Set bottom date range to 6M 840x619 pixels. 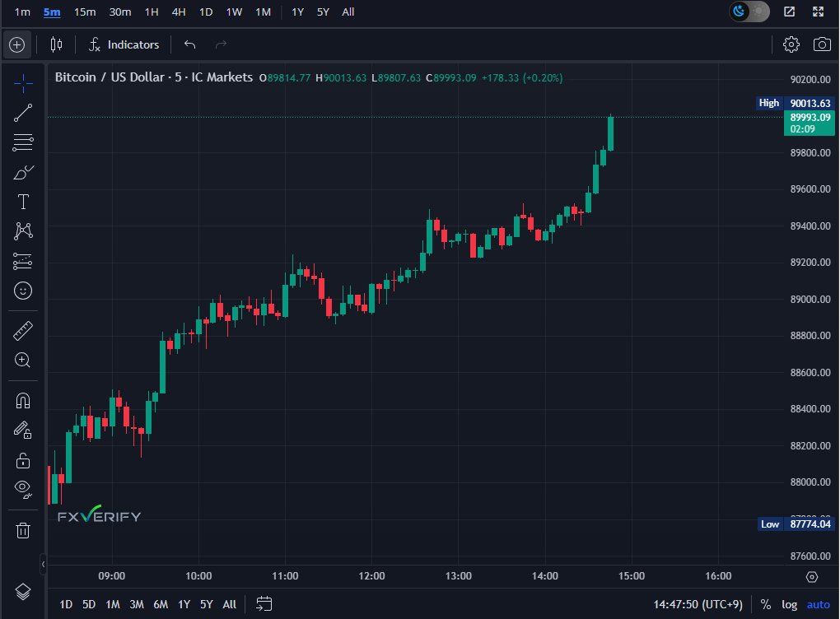[161, 604]
